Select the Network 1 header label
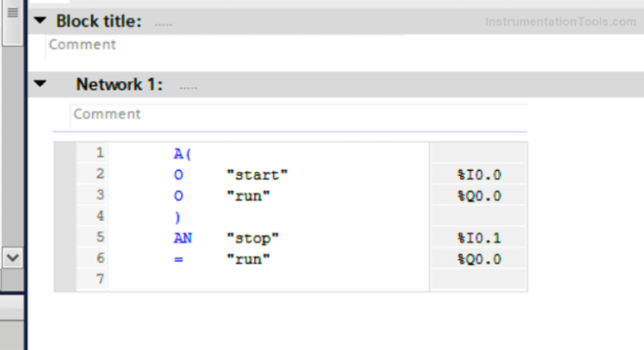This screenshot has width=644, height=350. pos(118,84)
